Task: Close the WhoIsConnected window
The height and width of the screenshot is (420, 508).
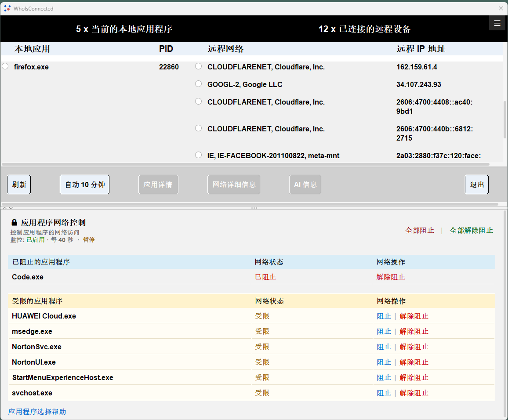Action: (501, 8)
